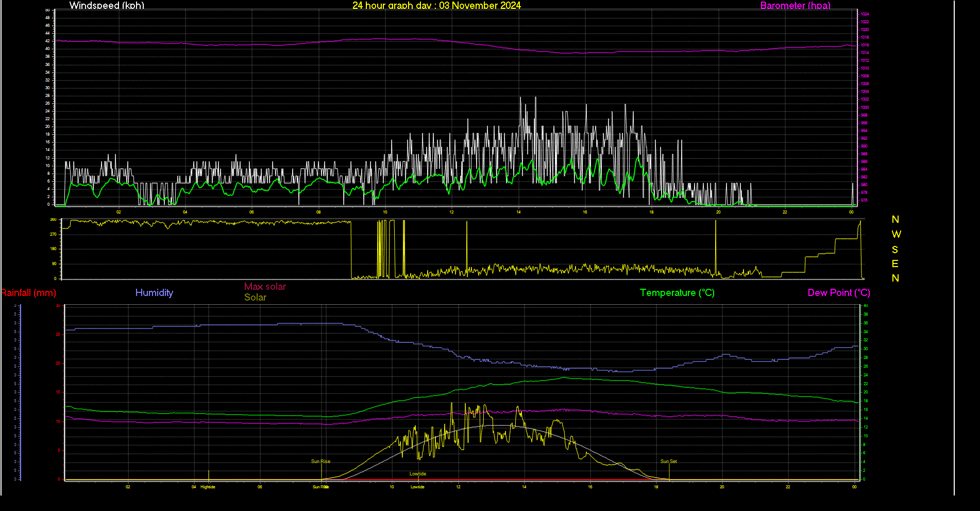Click the "Sun Set" marker label
980x511 pixels.
669,461
